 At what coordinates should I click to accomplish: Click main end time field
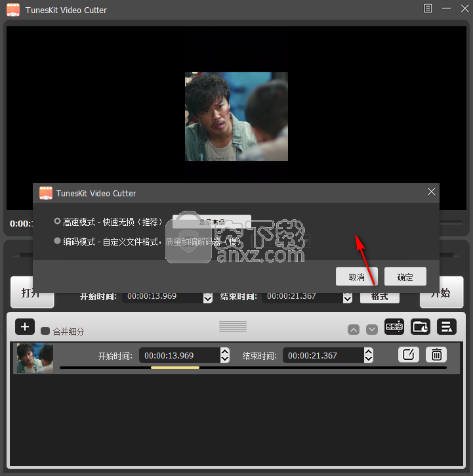coord(302,297)
